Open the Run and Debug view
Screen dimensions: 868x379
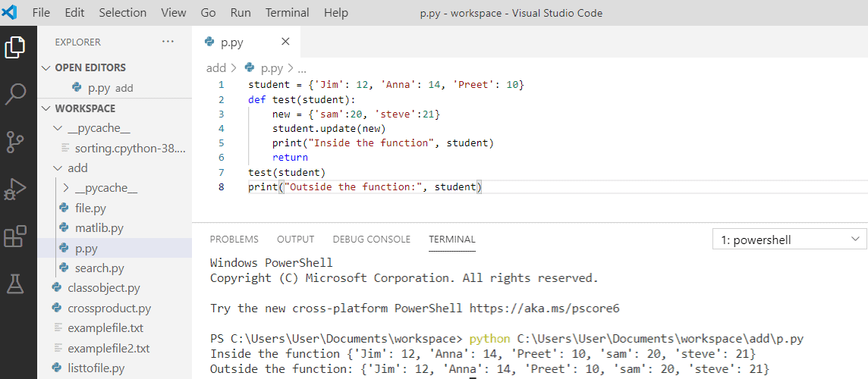click(15, 189)
